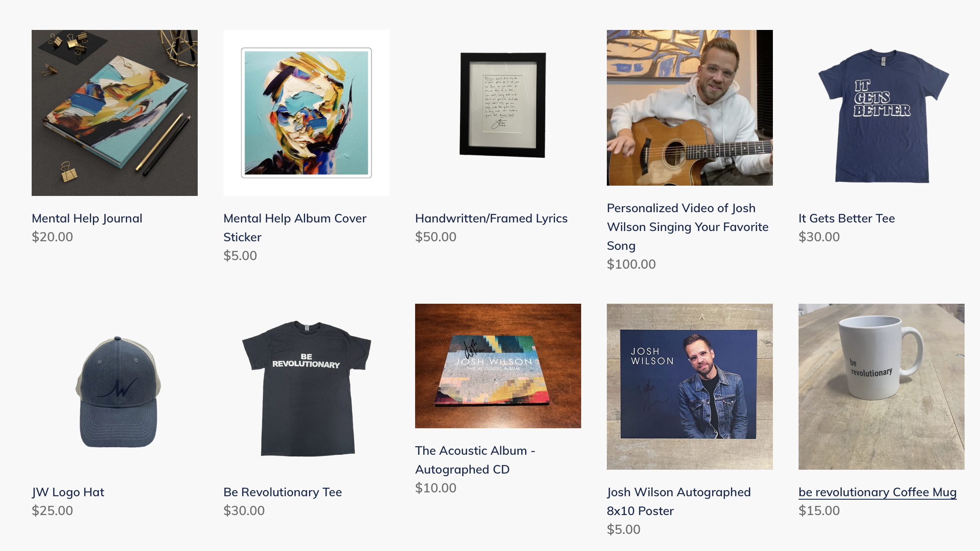Click the be revolutionary Coffee Mug link

pyautogui.click(x=877, y=492)
